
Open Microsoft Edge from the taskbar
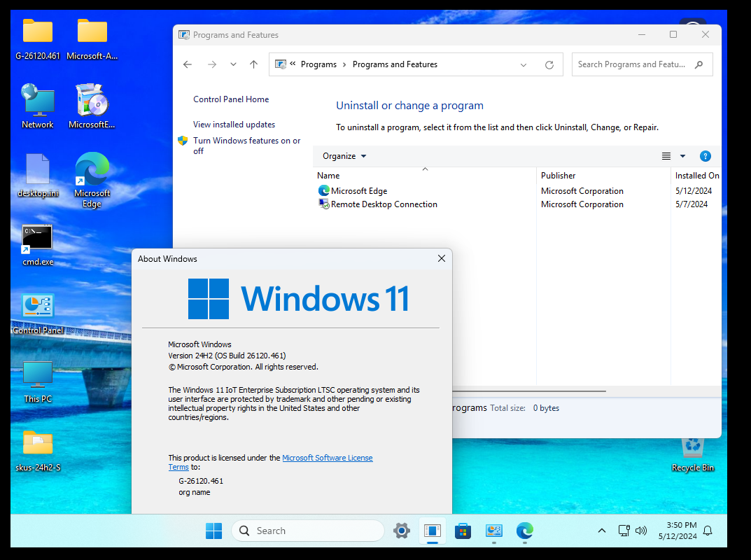coord(524,531)
